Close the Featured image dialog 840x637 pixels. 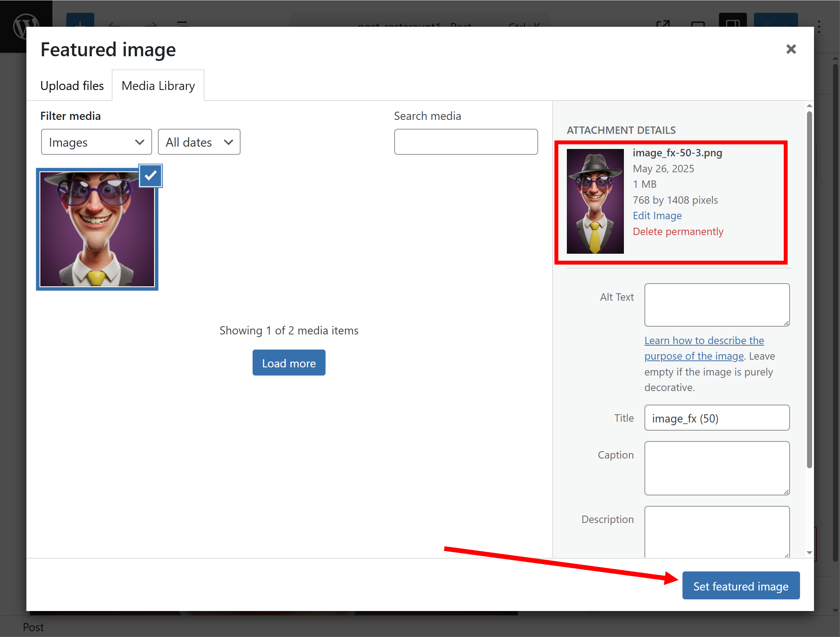click(x=791, y=49)
